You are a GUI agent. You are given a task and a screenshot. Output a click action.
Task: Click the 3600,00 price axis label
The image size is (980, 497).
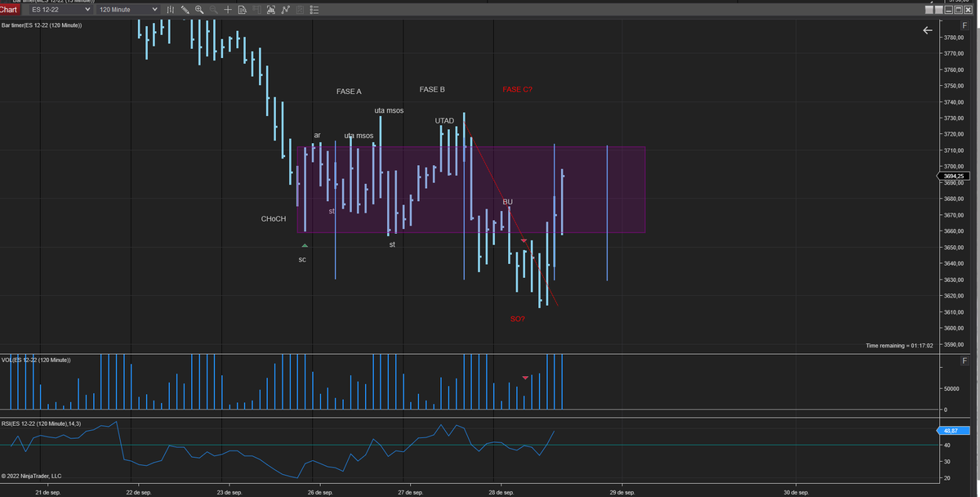click(955, 328)
